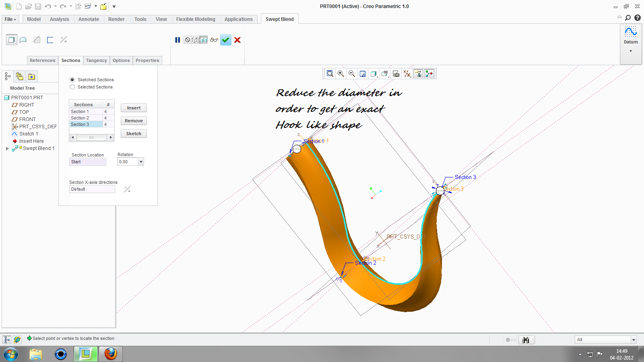Pause the Swept Blend tool
644x362 pixels.
(x=178, y=40)
